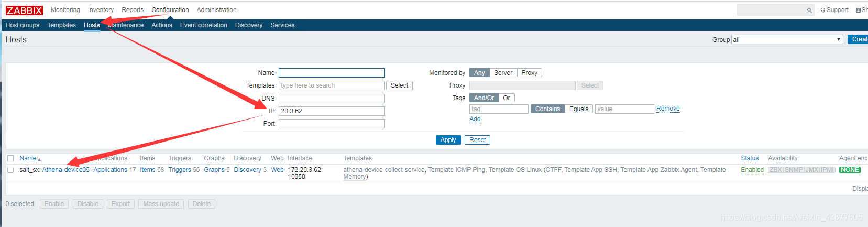Click the NONE encryption badge

(850, 170)
